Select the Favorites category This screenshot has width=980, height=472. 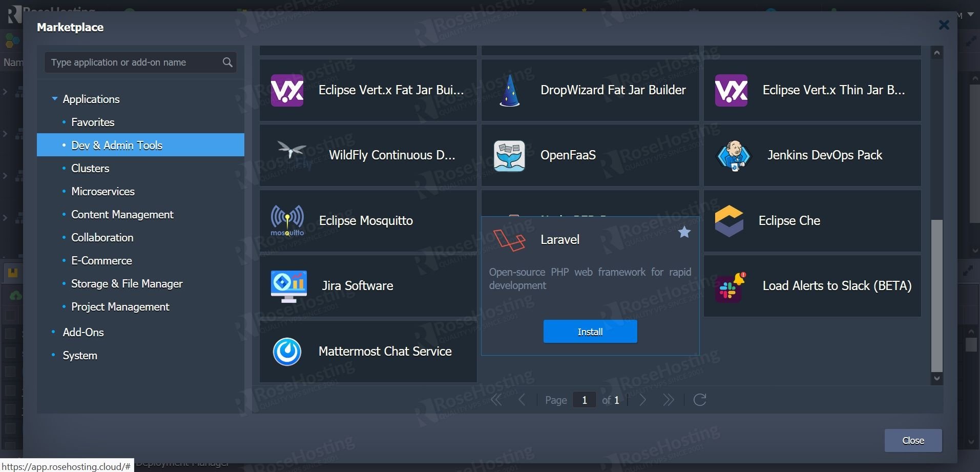[x=93, y=122]
